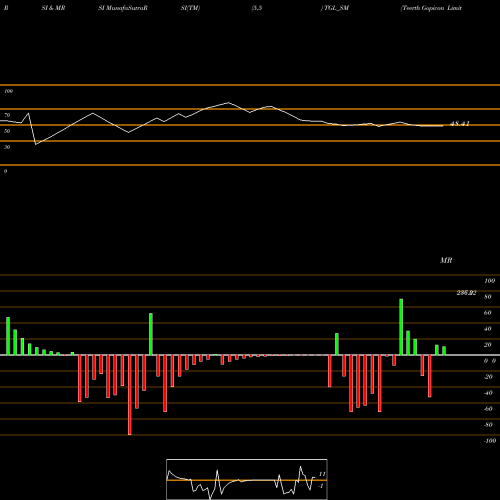
Task: Click the 'SI MunafaSutraR' header text
Action: click(x=123, y=8)
